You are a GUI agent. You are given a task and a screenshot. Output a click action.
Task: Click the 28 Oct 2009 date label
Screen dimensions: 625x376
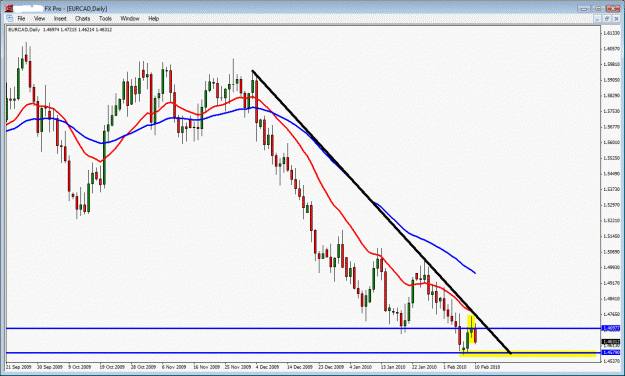143,366
